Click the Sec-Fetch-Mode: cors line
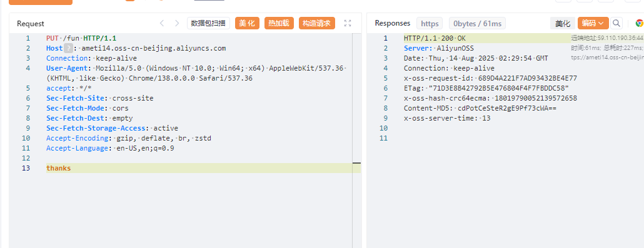 tap(88, 108)
